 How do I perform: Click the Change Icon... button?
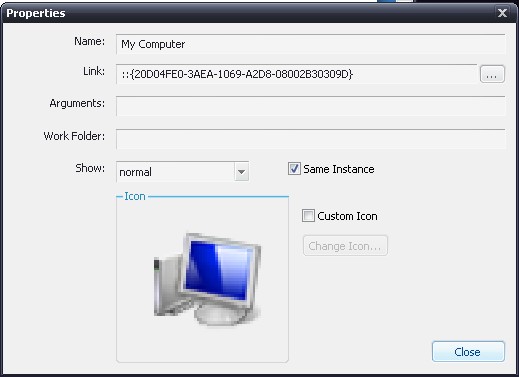345,246
